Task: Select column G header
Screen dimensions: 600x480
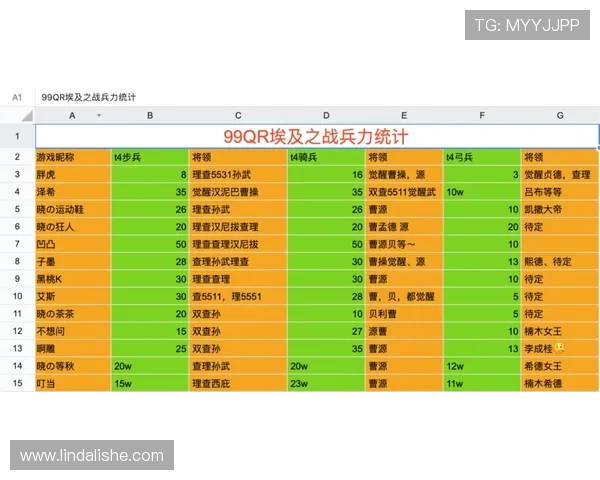Action: (560, 115)
